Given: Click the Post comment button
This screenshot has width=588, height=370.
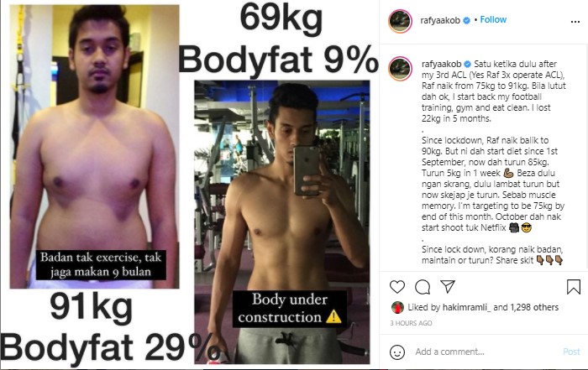Looking at the screenshot, I should point(571,352).
